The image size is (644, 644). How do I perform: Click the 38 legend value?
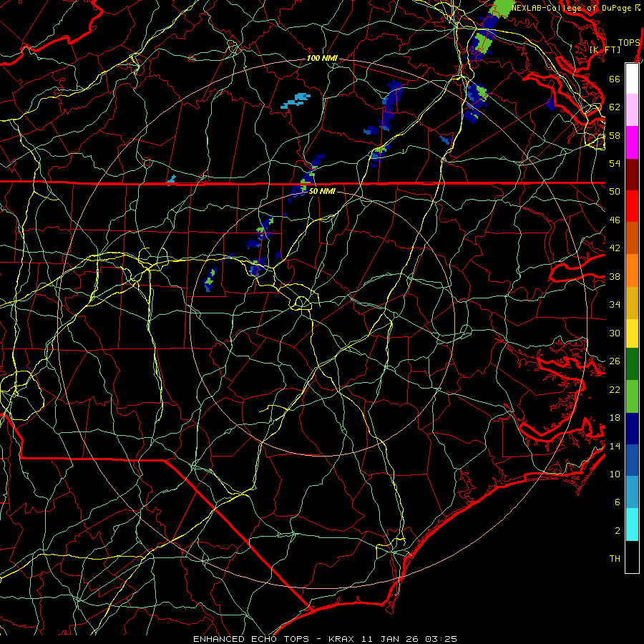coord(615,276)
